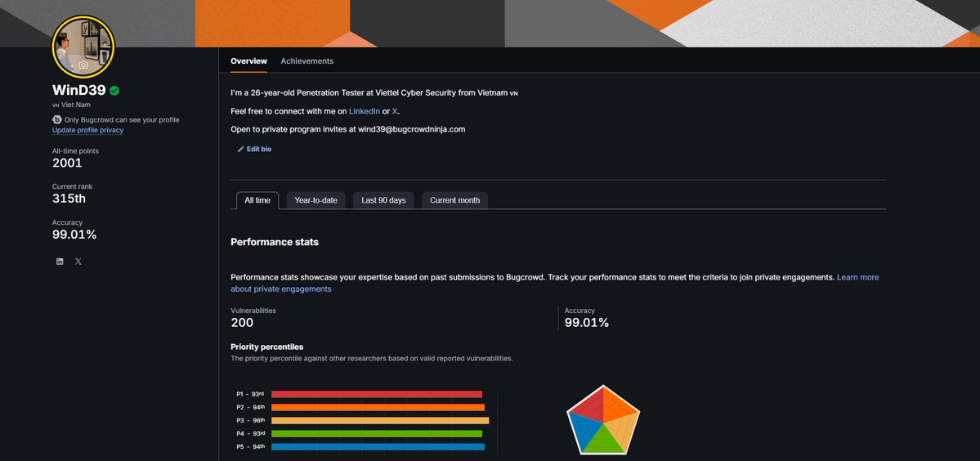Viewport: 980px width, 461px height.
Task: Click the green verified badge next to WinD39
Action: pos(114,91)
